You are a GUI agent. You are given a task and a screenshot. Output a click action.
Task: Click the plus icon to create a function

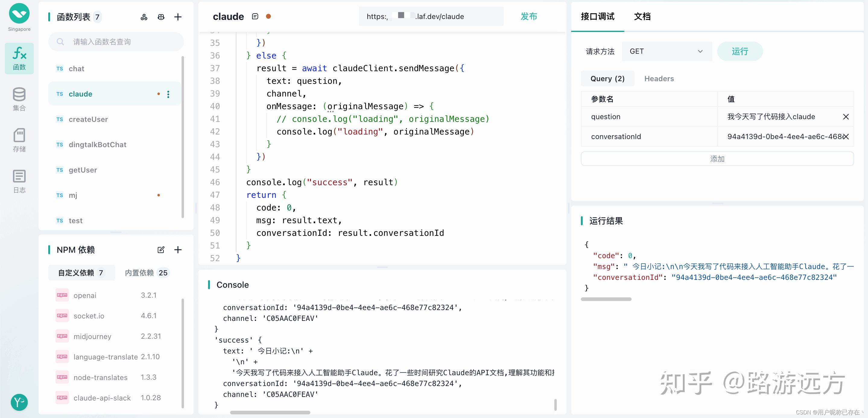178,17
